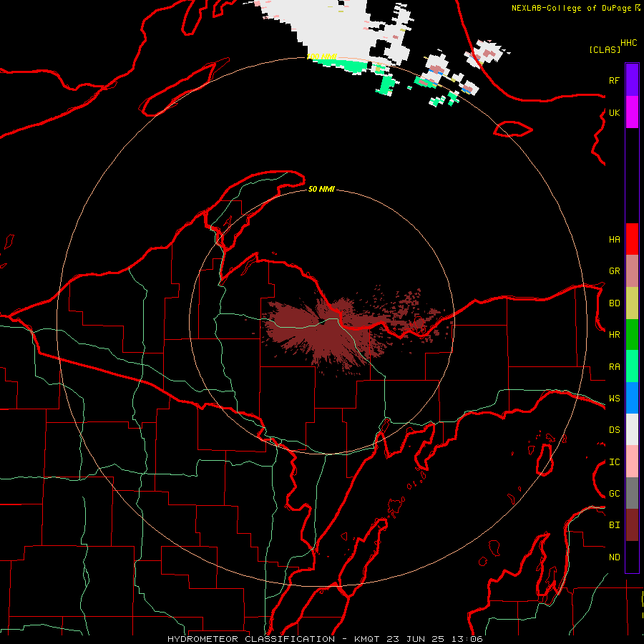The height and width of the screenshot is (644, 644).
Task: Click the ND legend label
Action: [614, 557]
